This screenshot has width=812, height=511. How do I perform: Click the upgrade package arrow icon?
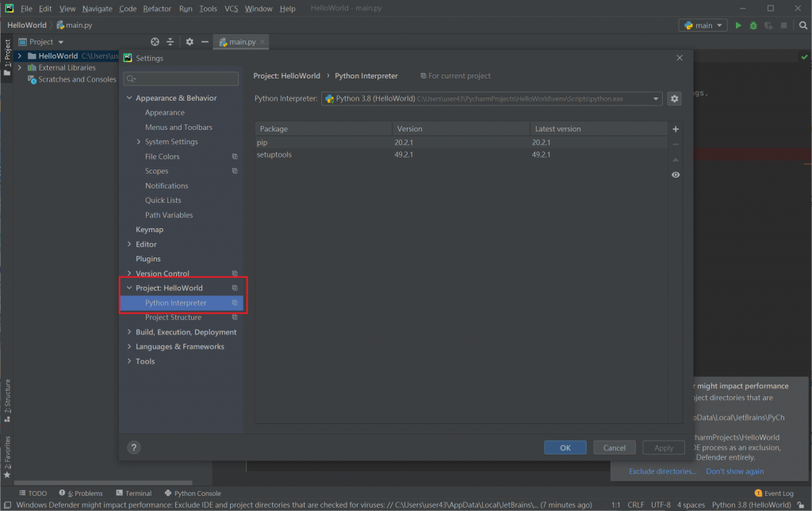coord(676,160)
